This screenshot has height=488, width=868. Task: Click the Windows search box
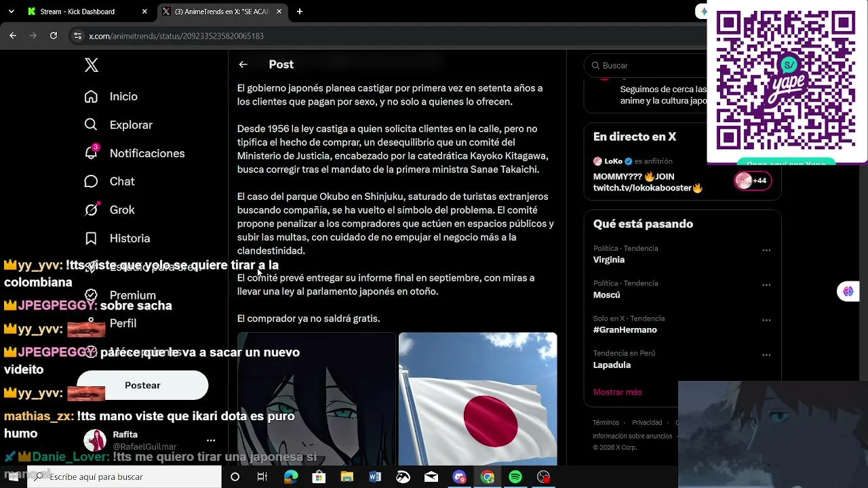(124, 476)
